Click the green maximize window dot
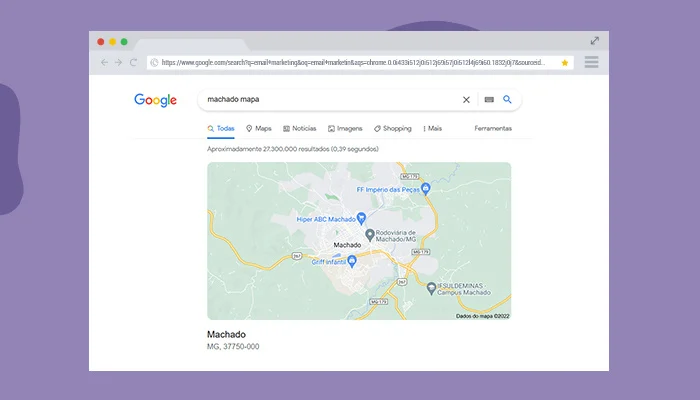The image size is (700, 400). coord(124,42)
